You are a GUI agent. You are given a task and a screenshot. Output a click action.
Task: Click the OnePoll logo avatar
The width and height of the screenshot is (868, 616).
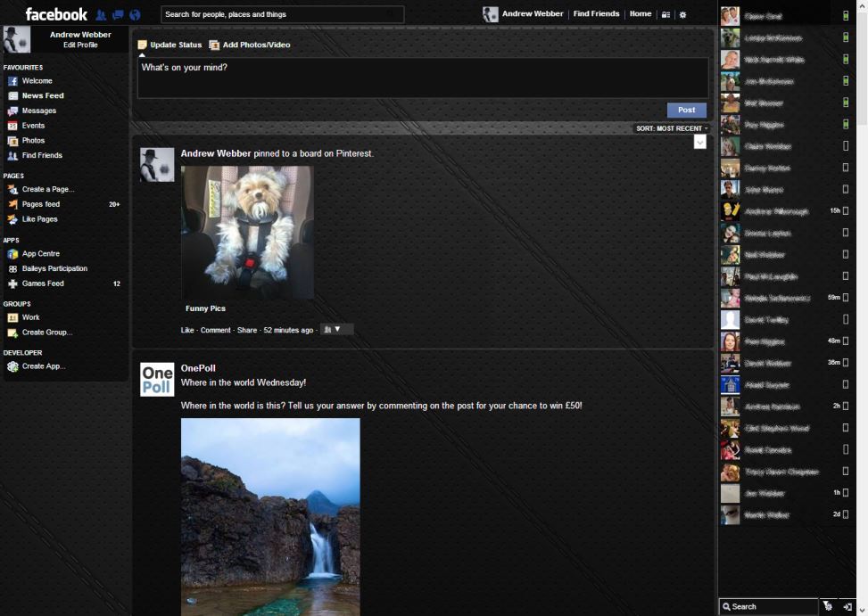(x=157, y=380)
